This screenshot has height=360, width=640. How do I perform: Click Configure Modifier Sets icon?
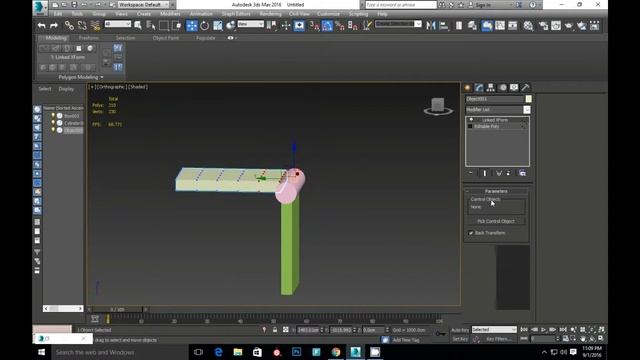pyautogui.click(x=522, y=173)
